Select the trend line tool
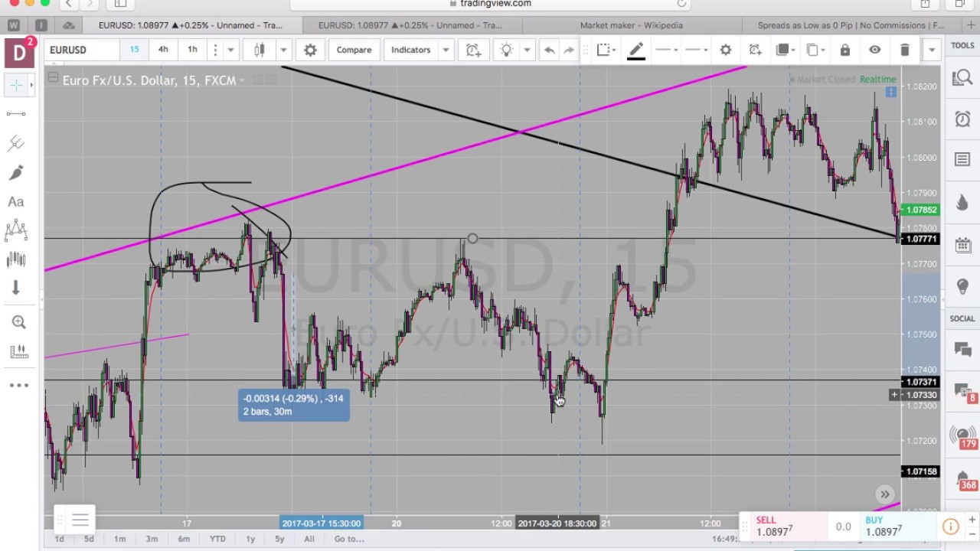Viewport: 980px width, 551px height. 16,114
